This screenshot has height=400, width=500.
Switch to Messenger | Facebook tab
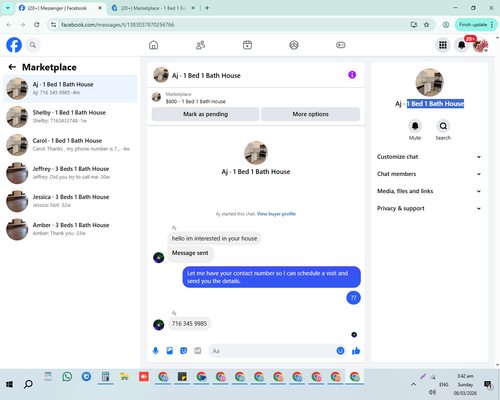60,8
